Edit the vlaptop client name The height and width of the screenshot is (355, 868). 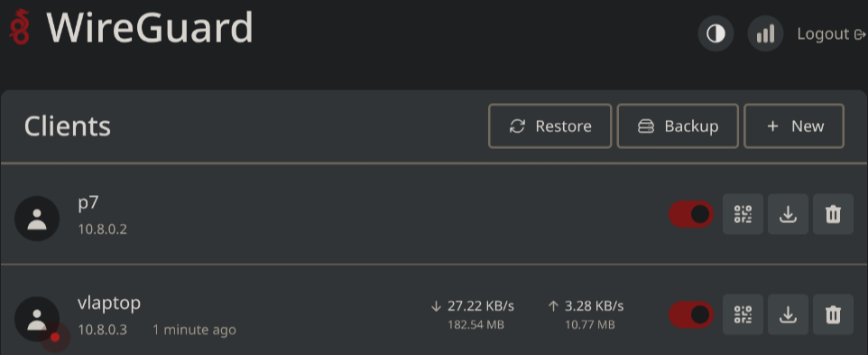coord(109,304)
